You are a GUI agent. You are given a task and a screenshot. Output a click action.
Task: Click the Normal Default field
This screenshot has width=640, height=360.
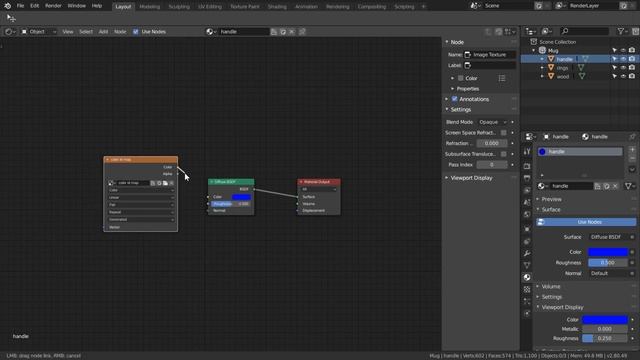coord(608,273)
